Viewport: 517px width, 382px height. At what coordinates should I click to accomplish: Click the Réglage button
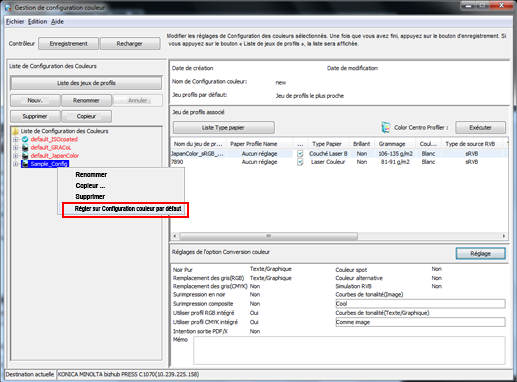coord(480,253)
